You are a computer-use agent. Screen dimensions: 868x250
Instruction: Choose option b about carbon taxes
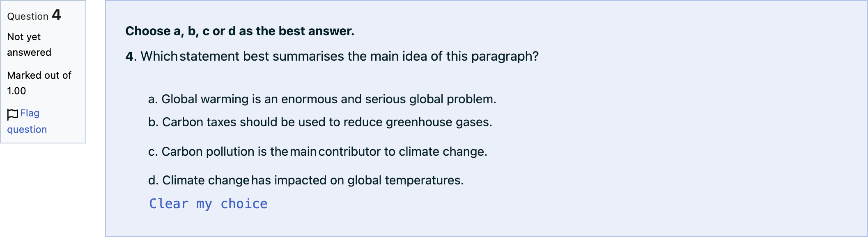[320, 122]
